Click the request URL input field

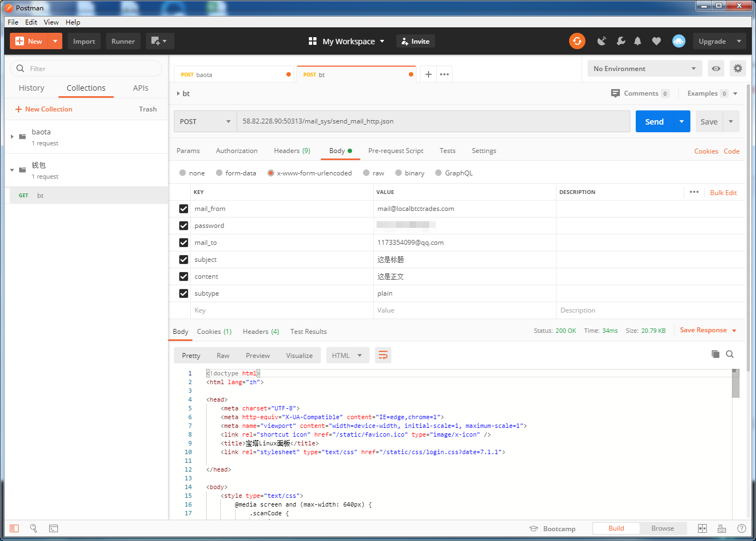(x=433, y=121)
